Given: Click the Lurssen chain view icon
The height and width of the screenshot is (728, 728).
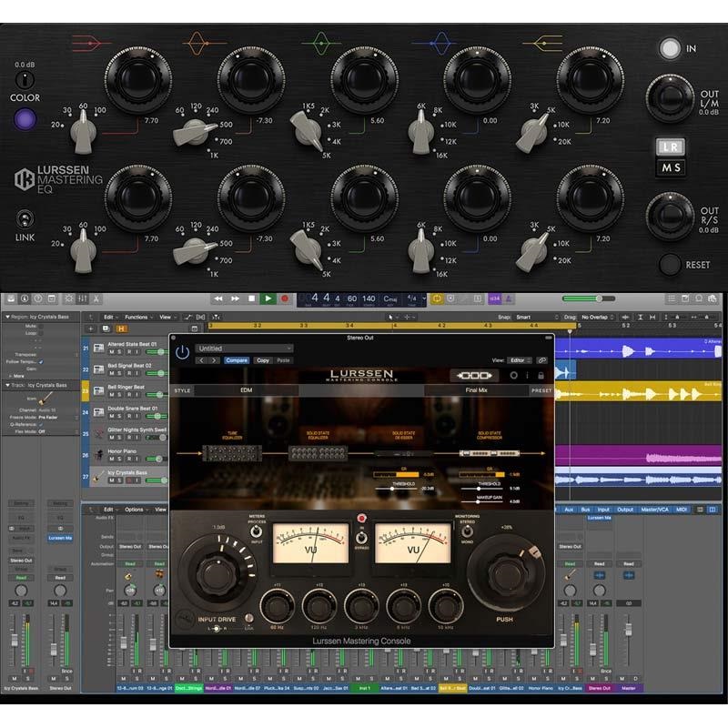Looking at the screenshot, I should pyautogui.click(x=474, y=375).
